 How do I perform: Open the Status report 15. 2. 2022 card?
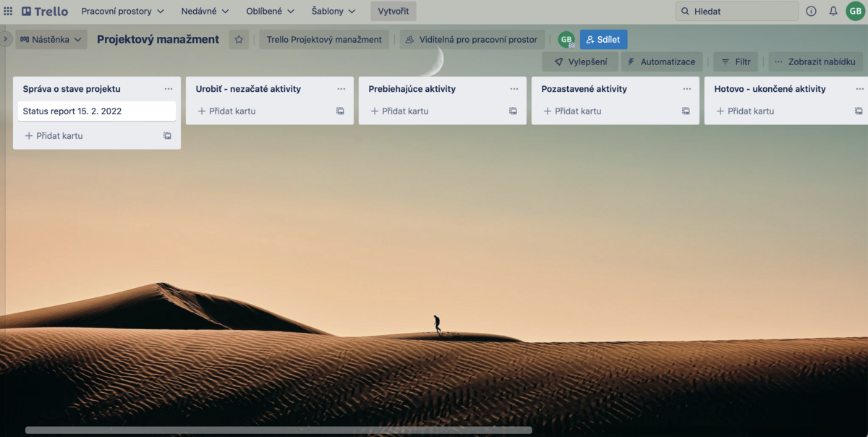96,111
